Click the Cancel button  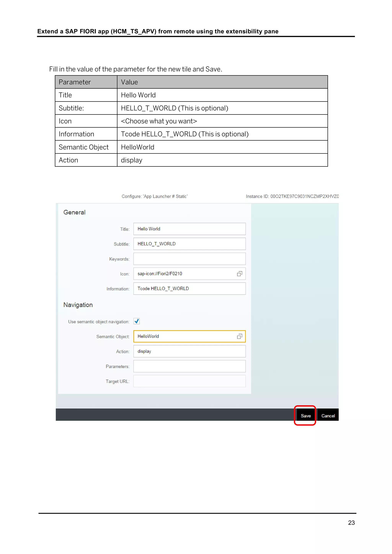coord(328,415)
